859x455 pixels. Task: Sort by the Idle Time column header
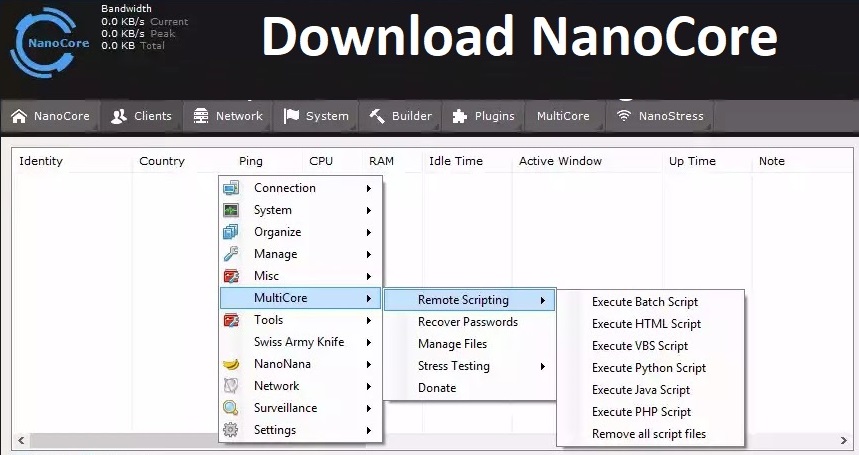pos(467,161)
